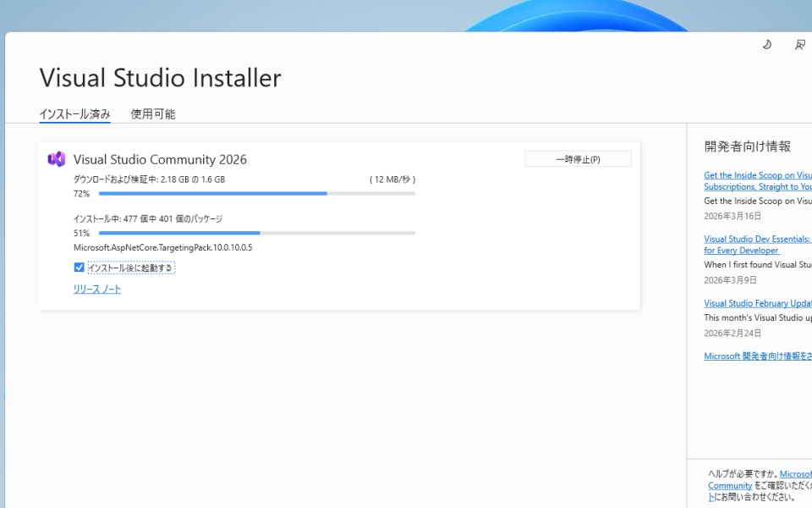Click the 12 MB/秒 download speed label

point(392,179)
